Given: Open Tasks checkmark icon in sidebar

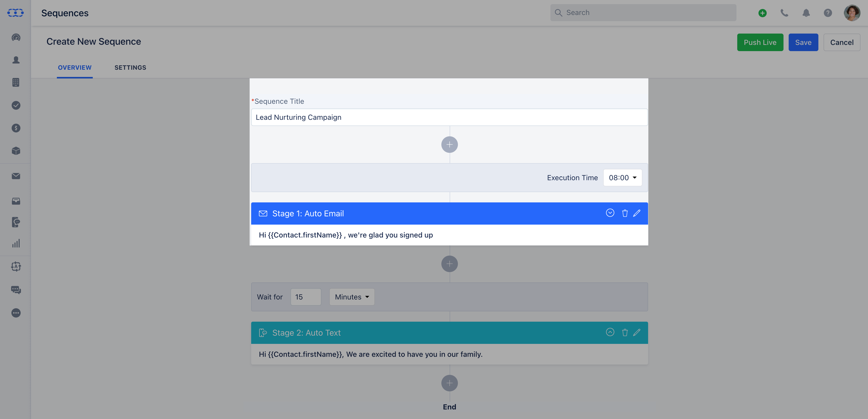Looking at the screenshot, I should [16, 105].
